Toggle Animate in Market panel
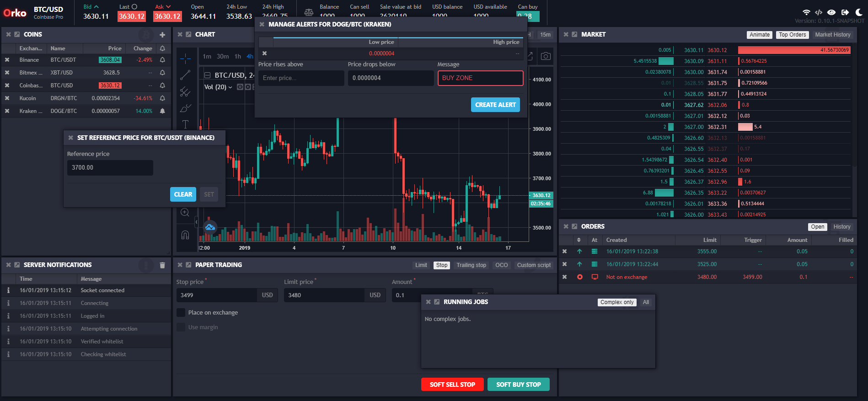 tap(760, 35)
